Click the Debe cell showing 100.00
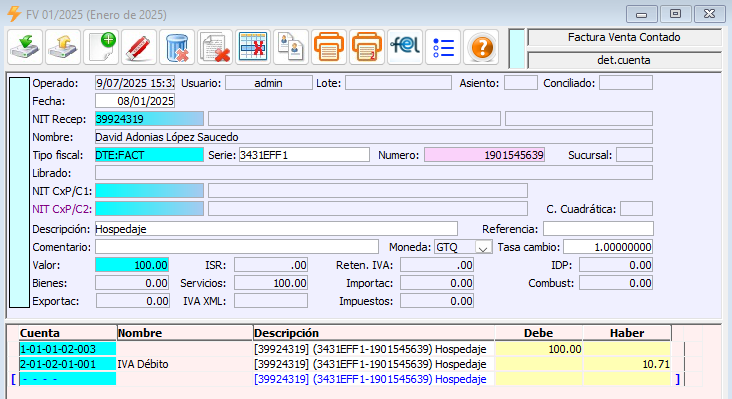The image size is (732, 399). (539, 349)
